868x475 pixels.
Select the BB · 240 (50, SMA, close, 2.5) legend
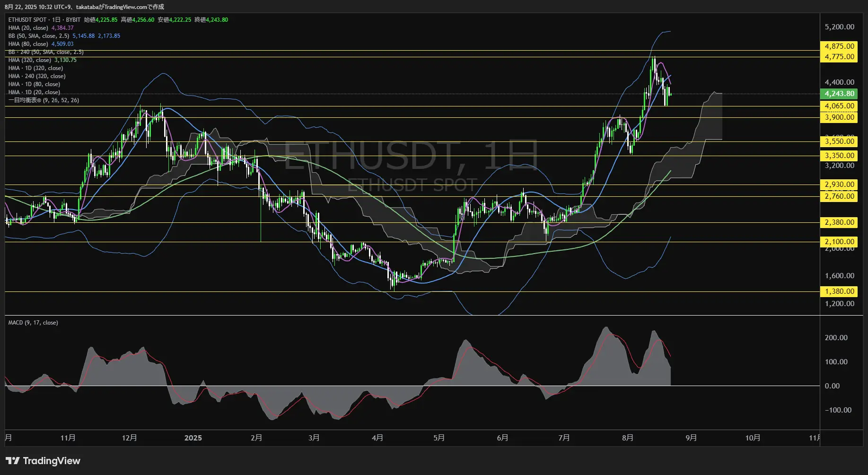[46, 52]
